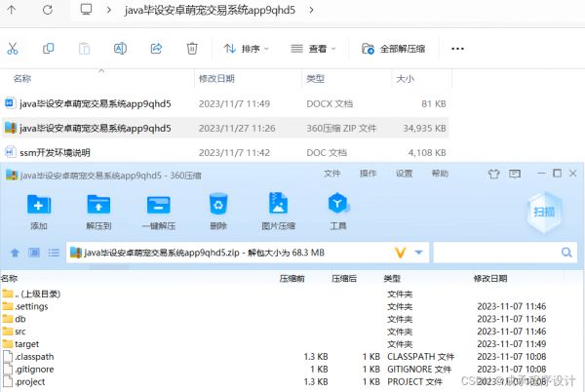Select the 360压缩 ZIP file row
Image resolution: width=585 pixels, height=392 pixels.
click(x=225, y=128)
